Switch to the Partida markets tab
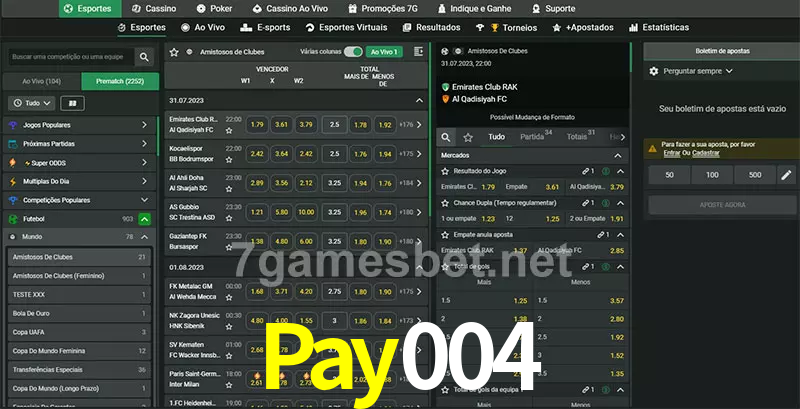800x409 pixels. pos(536,137)
